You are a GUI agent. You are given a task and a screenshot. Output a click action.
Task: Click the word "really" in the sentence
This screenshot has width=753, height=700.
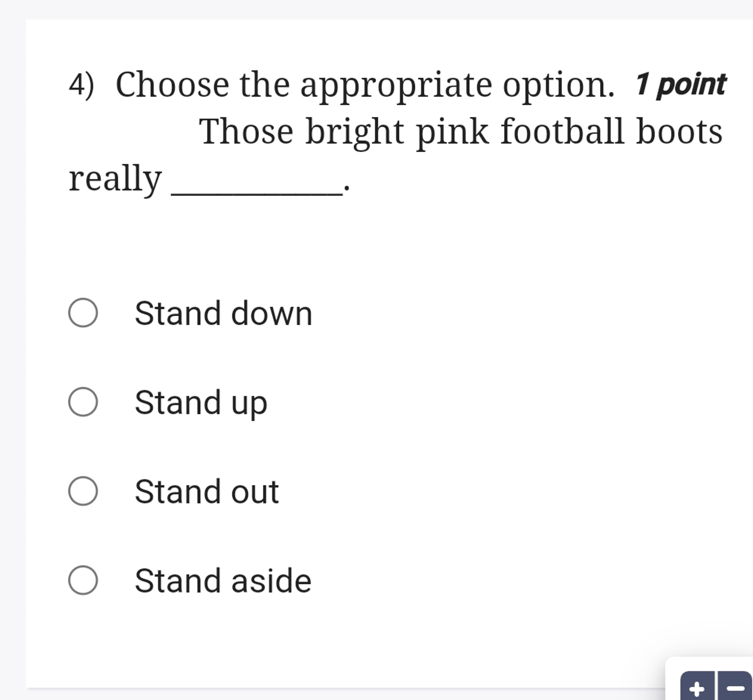[115, 179]
